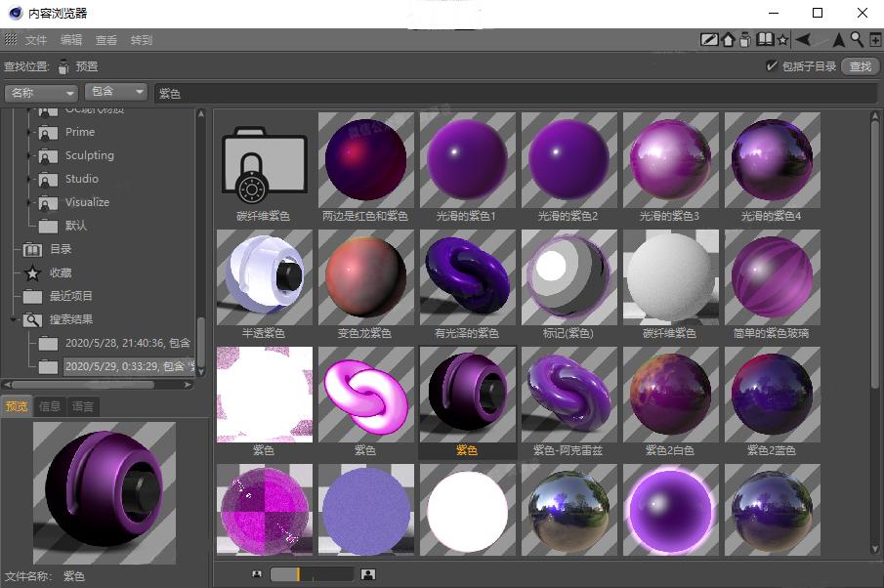Image resolution: width=884 pixels, height=588 pixels.
Task: Enable the 包括子目录 checkbox
Action: (x=772, y=66)
